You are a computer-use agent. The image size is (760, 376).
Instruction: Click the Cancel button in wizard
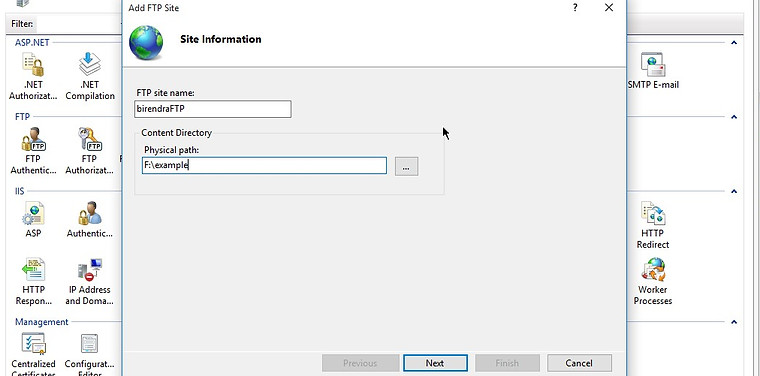(x=579, y=363)
